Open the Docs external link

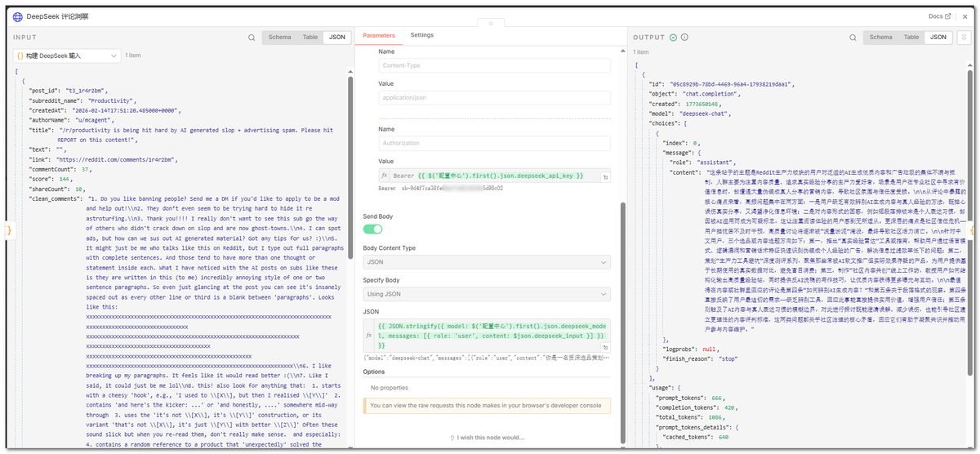pos(939,16)
